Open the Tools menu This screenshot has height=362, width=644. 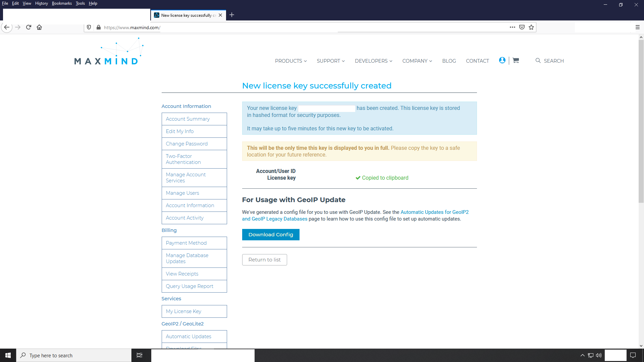pyautogui.click(x=80, y=3)
